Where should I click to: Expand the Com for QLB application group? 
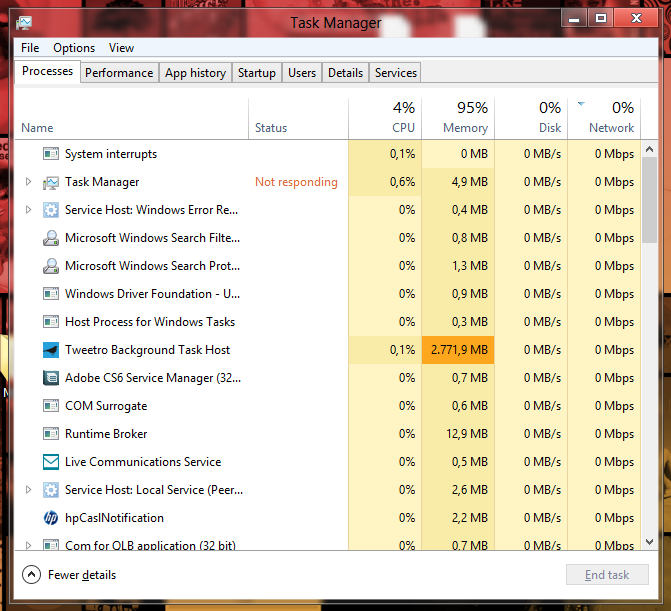(28, 545)
